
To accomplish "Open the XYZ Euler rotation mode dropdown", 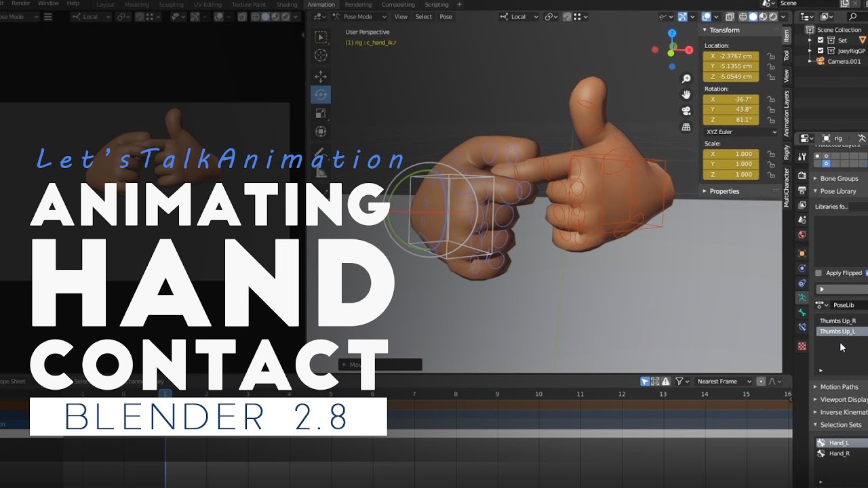I will (740, 132).
